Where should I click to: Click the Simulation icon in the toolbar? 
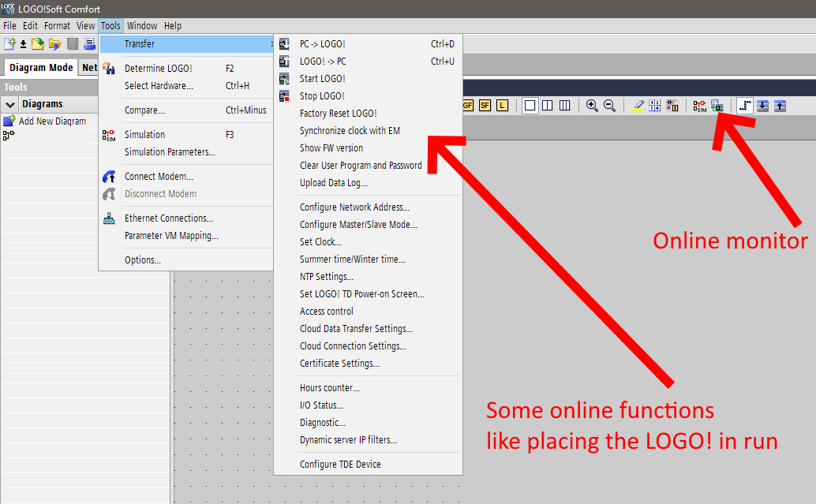pyautogui.click(x=699, y=106)
